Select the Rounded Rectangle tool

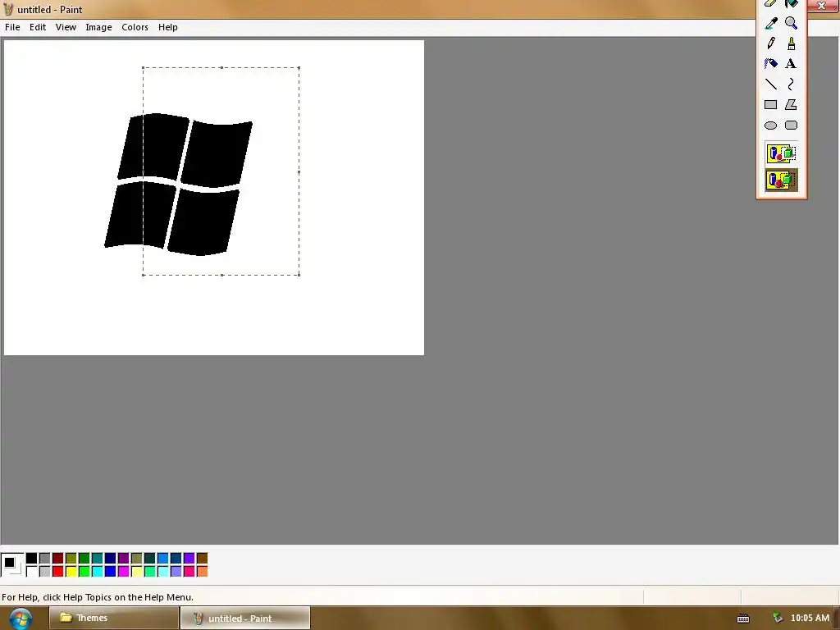[792, 126]
